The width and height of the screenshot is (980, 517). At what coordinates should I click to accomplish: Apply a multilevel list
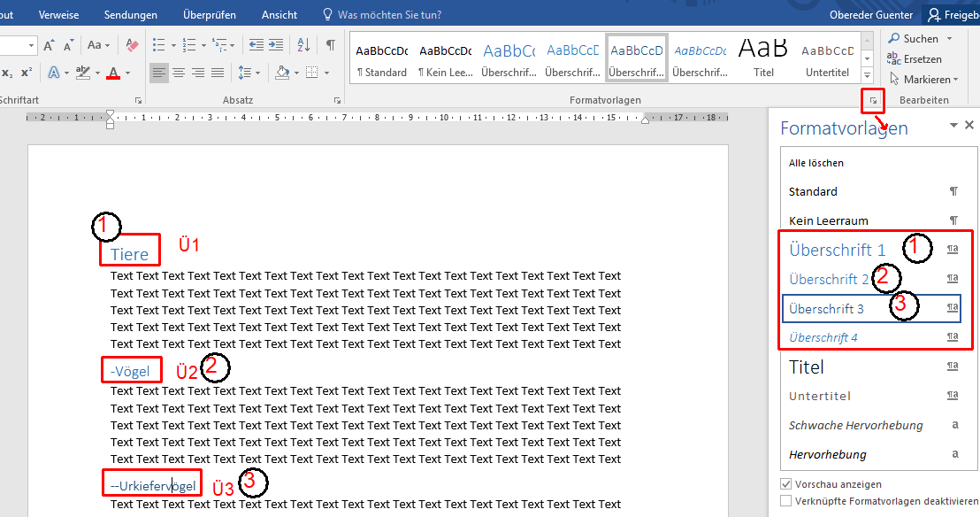(219, 45)
